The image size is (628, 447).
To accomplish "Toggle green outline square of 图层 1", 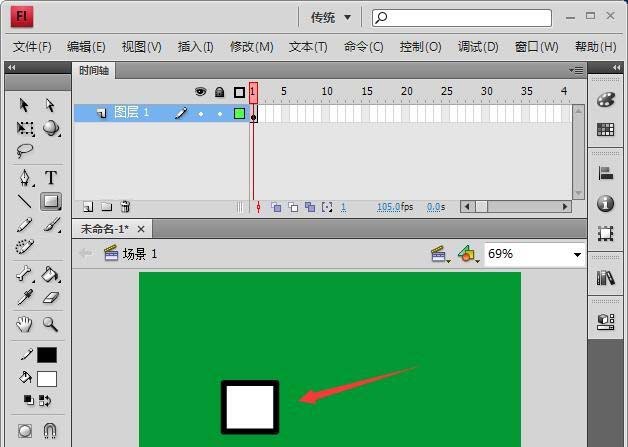I will pos(240,113).
